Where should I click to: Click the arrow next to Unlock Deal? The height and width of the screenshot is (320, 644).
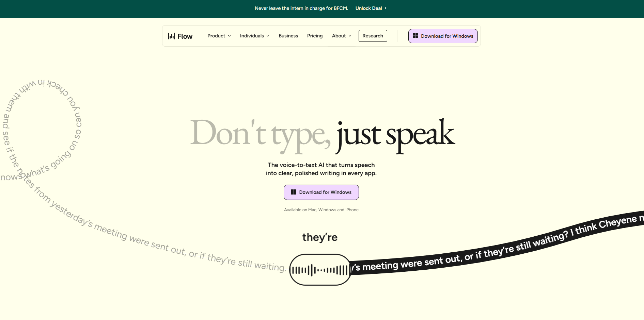pos(386,8)
